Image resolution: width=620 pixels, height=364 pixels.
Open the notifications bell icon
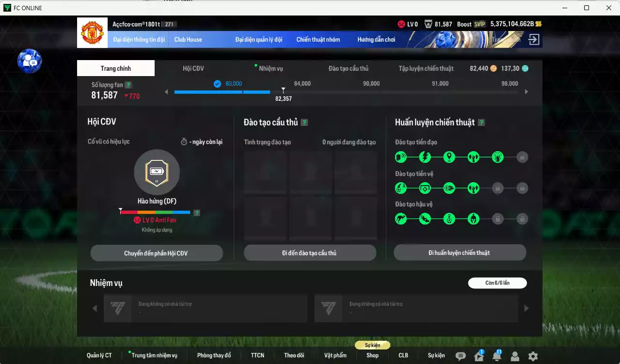(x=496, y=356)
